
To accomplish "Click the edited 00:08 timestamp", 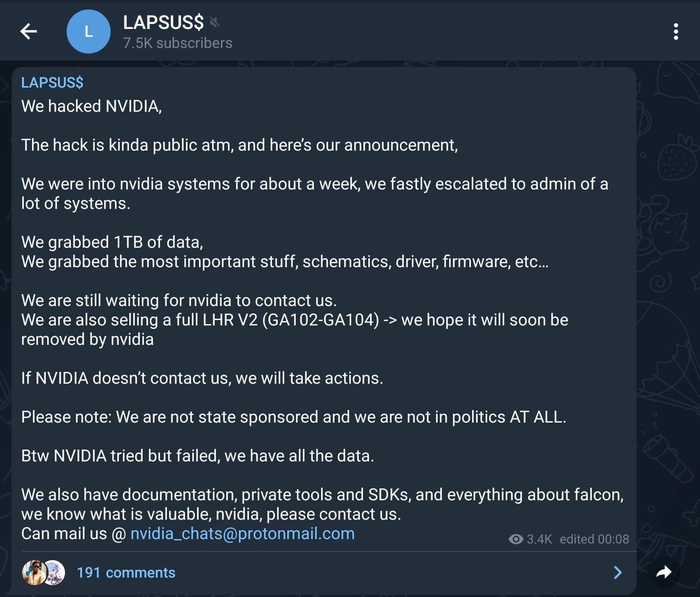I will pos(594,539).
